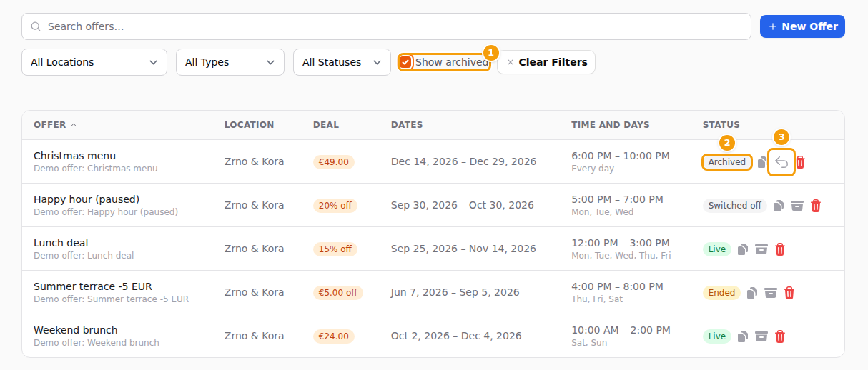Click the €5.00 off deal badge
This screenshot has width=868, height=370.
coord(338,293)
